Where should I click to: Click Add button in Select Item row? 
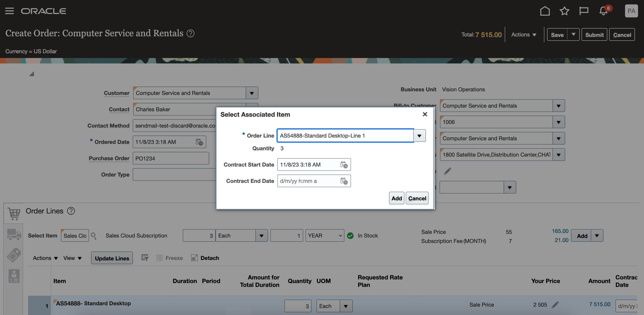(582, 236)
